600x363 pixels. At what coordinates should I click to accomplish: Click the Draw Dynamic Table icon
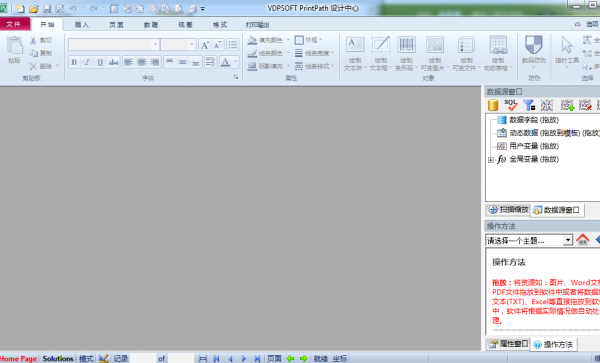click(x=498, y=44)
